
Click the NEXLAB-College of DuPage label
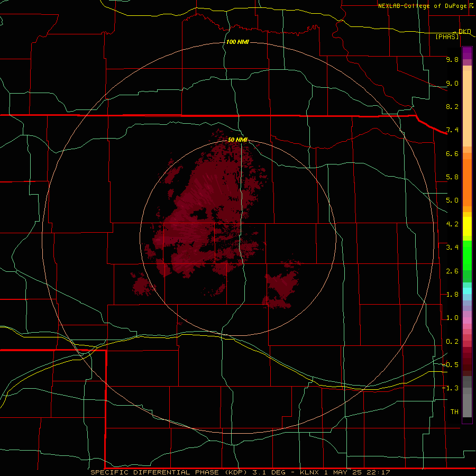click(422, 6)
